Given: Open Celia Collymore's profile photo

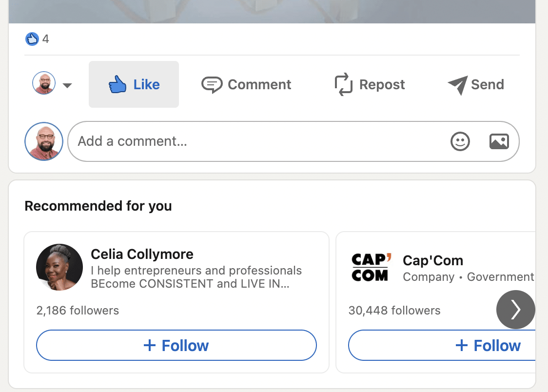Looking at the screenshot, I should tap(59, 267).
